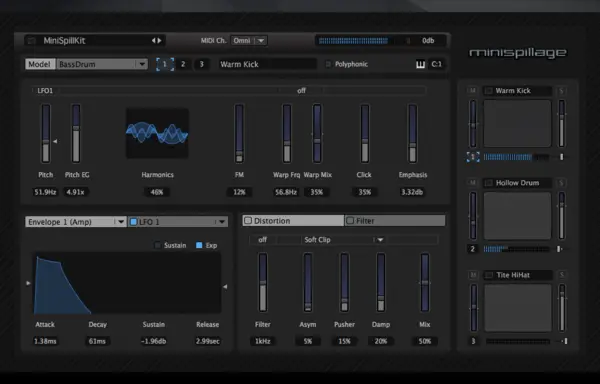Select slot number 1 below Warm Kick pad
The image size is (600, 384).
(x=473, y=157)
